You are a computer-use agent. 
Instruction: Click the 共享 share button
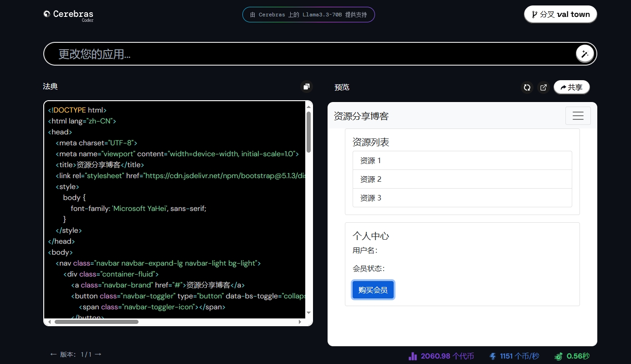click(x=572, y=87)
